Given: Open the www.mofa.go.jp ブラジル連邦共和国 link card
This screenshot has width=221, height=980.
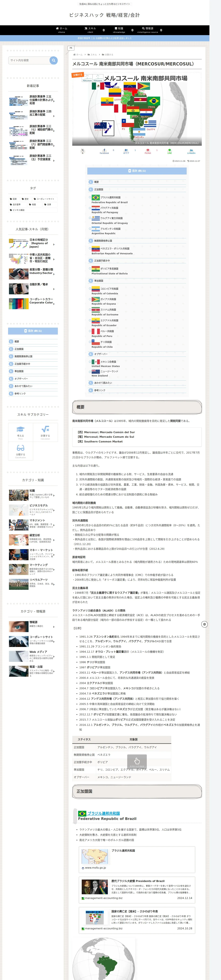Looking at the screenshot, I should pos(137,859).
